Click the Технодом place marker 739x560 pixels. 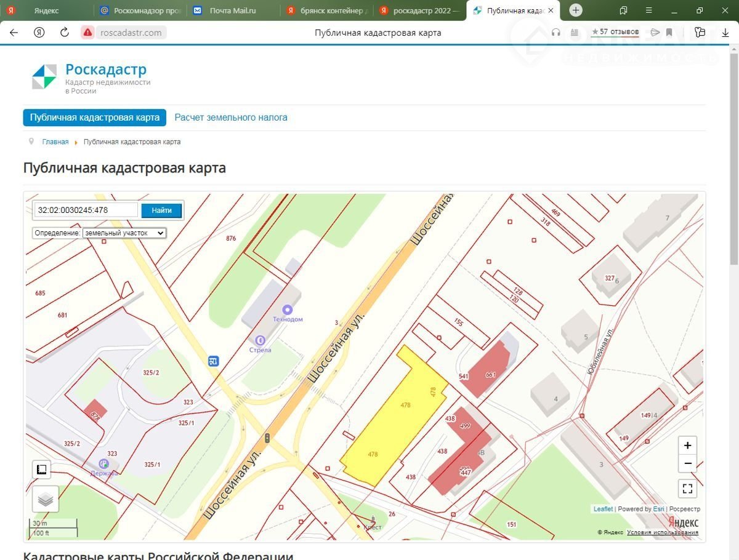tap(287, 310)
